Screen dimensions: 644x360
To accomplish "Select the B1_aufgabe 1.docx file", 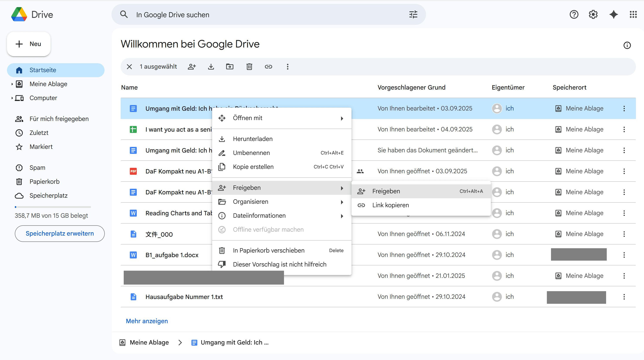I will (172, 255).
